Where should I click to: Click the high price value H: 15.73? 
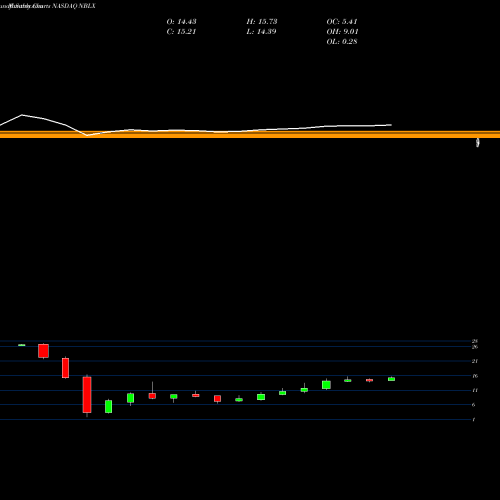pos(262,22)
